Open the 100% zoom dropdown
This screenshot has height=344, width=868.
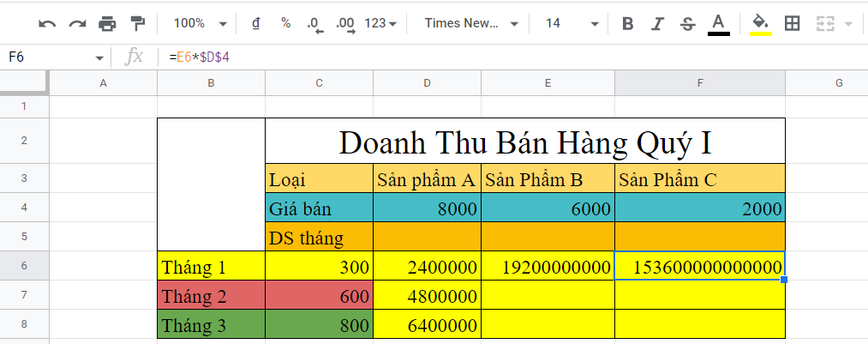tap(200, 23)
